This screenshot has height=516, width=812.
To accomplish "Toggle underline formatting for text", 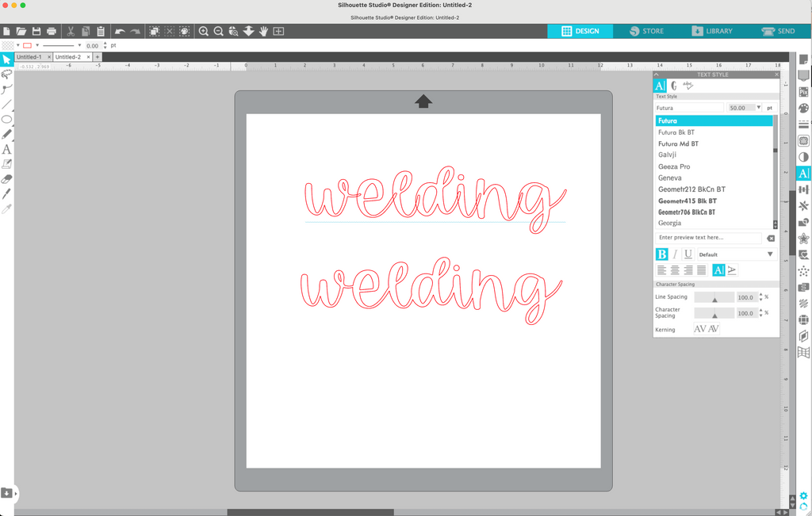I will point(688,254).
